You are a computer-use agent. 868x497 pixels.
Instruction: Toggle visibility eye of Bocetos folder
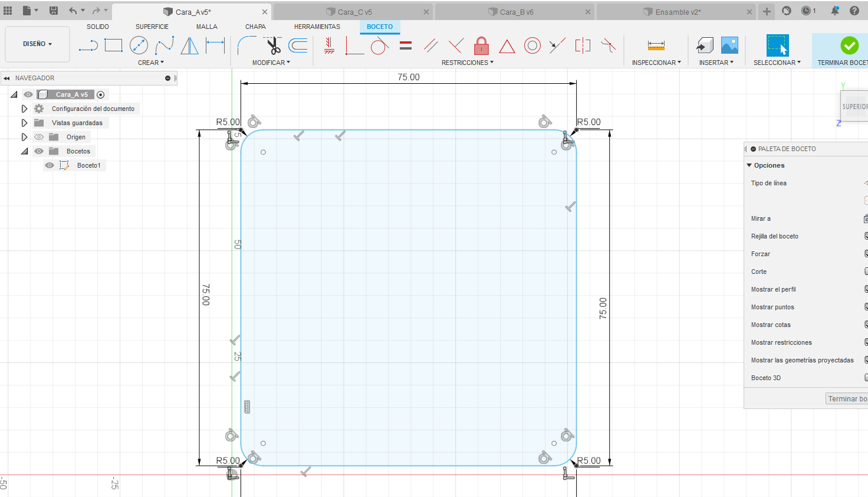tap(39, 151)
